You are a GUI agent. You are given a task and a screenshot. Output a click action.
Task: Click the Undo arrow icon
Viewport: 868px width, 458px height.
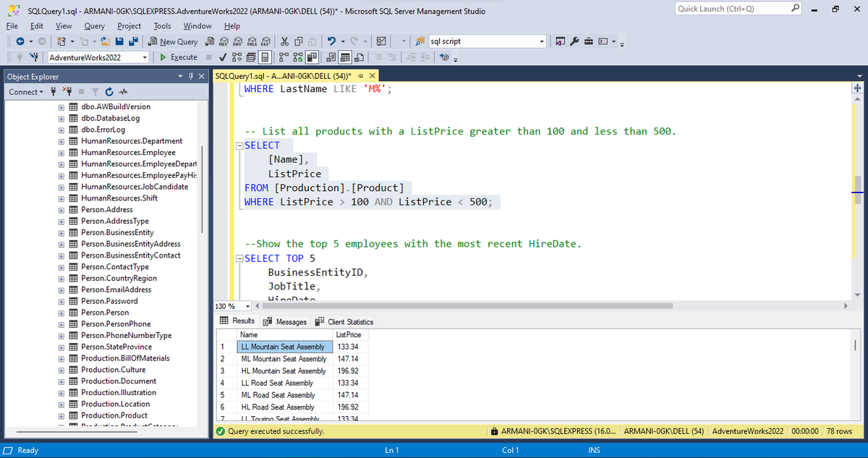331,42
